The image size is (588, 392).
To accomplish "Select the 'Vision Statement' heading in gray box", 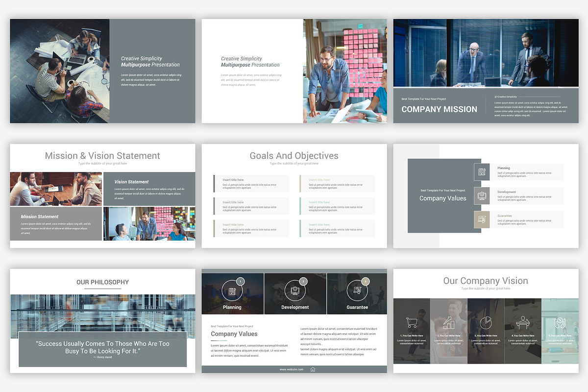I will pyautogui.click(x=131, y=182).
